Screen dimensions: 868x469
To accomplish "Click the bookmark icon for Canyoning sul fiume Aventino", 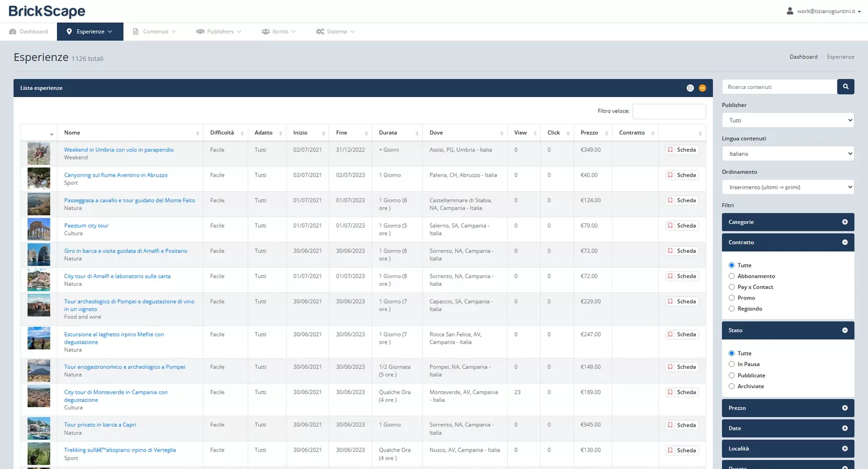I will (671, 175).
